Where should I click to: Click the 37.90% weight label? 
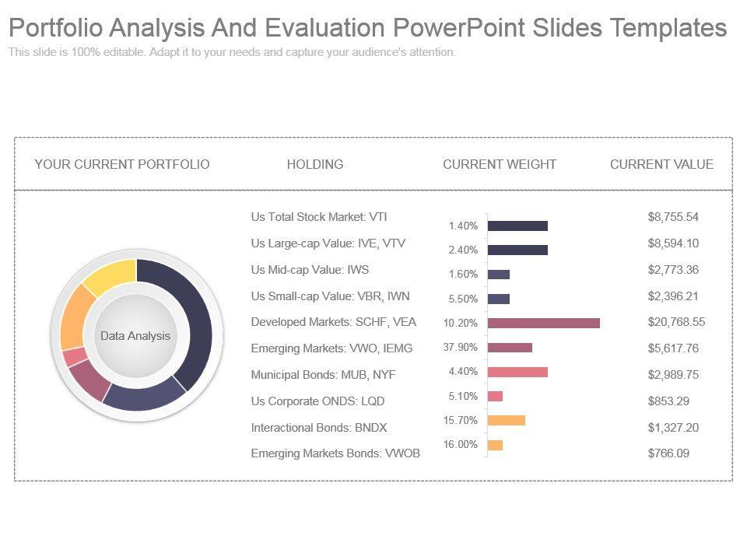(x=461, y=347)
